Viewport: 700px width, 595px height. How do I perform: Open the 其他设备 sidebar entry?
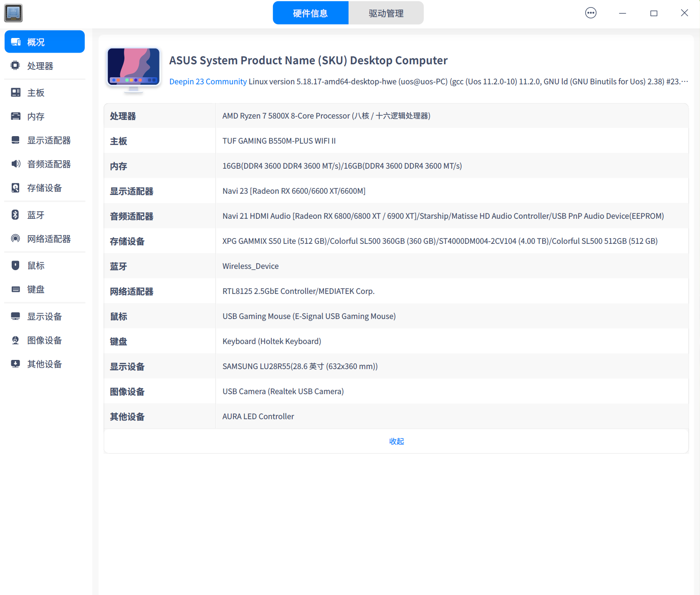coord(45,364)
